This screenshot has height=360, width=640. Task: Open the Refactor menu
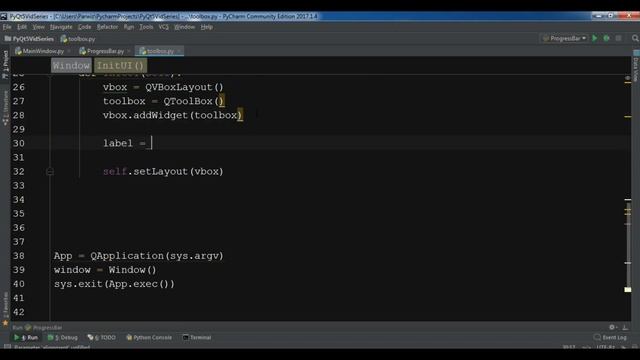[x=107, y=27]
